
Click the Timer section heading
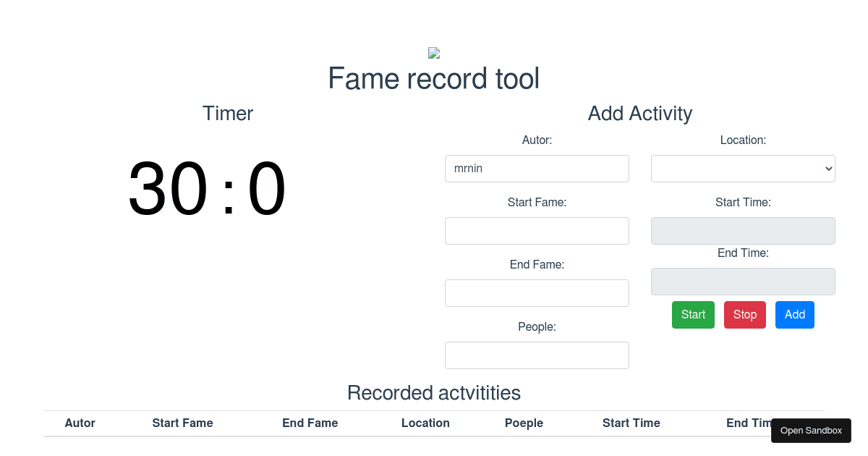[x=227, y=114]
